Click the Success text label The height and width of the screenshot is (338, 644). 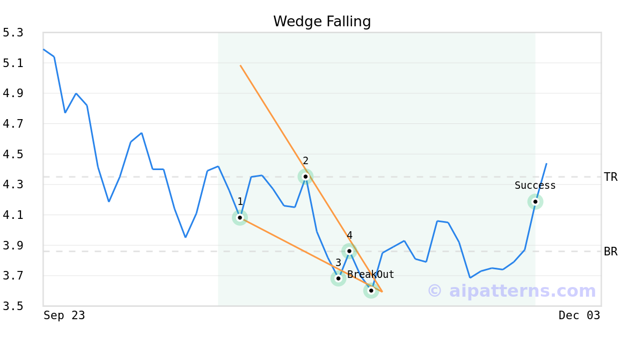pyautogui.click(x=535, y=186)
